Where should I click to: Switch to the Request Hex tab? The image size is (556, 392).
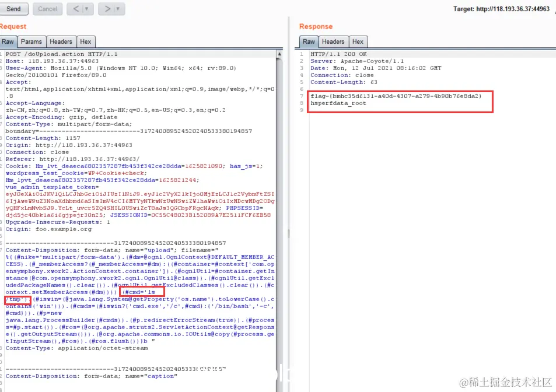click(x=85, y=42)
